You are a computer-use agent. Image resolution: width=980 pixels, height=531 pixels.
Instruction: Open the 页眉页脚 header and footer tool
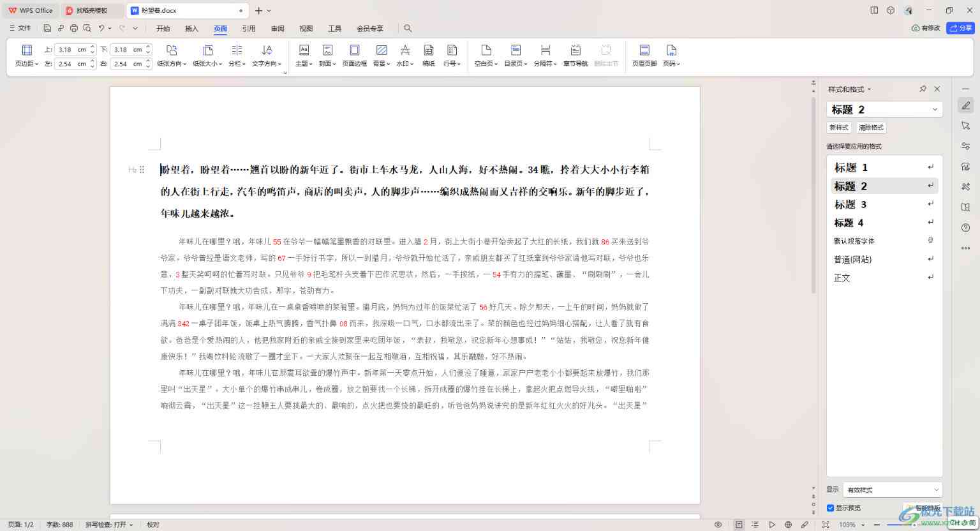click(x=644, y=56)
